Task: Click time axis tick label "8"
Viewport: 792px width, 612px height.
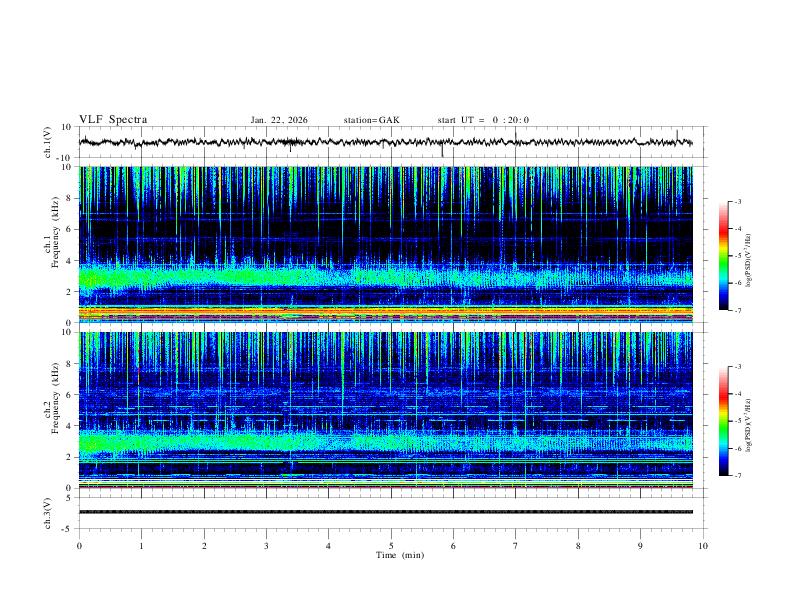Action: [578, 546]
